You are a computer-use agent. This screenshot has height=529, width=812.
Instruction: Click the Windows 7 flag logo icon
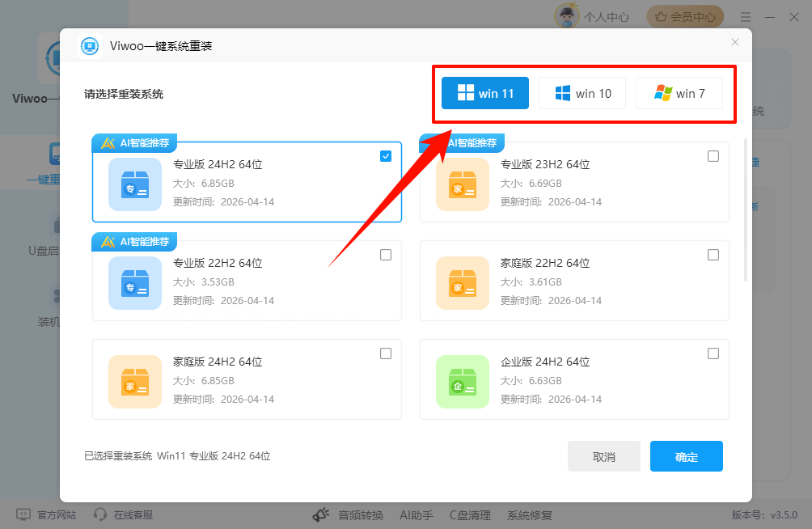click(663, 93)
